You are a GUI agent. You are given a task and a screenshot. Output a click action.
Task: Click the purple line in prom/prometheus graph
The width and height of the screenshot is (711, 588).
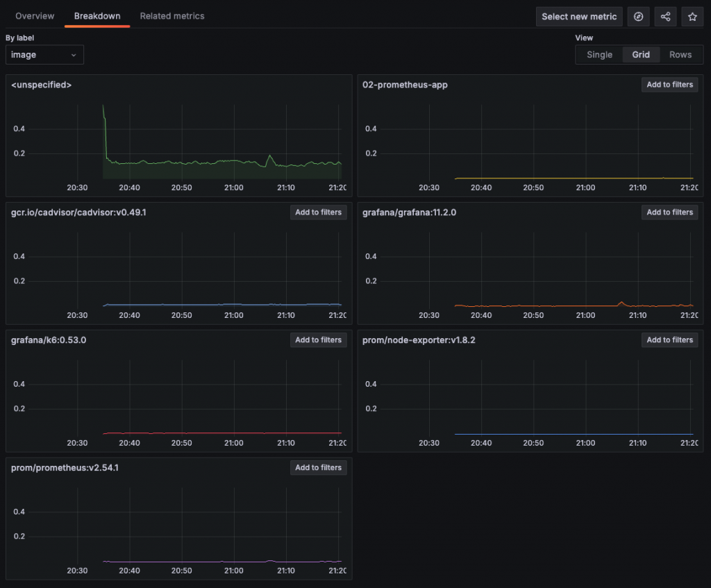coord(222,562)
